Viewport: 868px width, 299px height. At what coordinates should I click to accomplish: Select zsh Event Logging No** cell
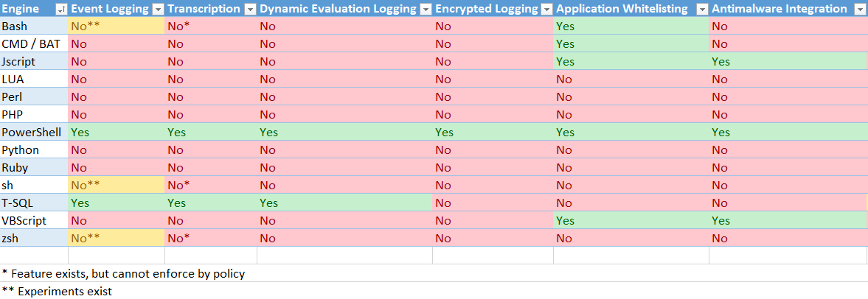click(117, 238)
